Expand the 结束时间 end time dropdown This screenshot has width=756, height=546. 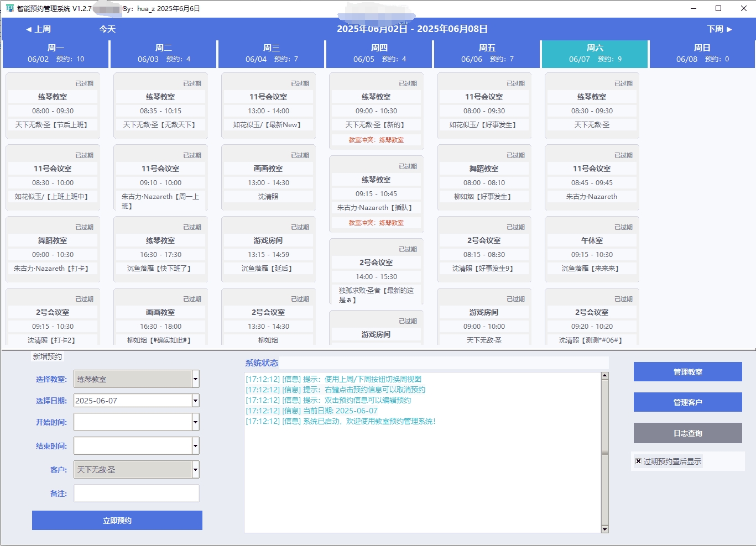(x=195, y=445)
